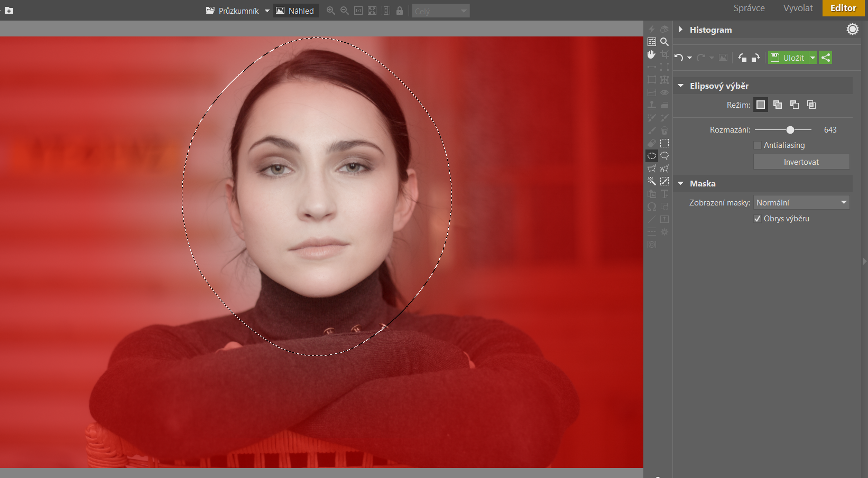Activate the hand pan tool
This screenshot has height=478, width=868.
coord(652,54)
